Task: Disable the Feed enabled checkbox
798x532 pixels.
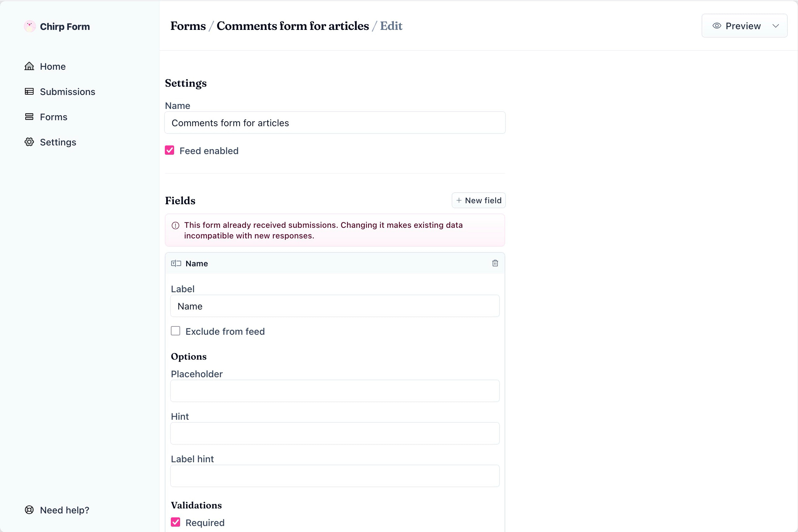Action: pyautogui.click(x=170, y=150)
